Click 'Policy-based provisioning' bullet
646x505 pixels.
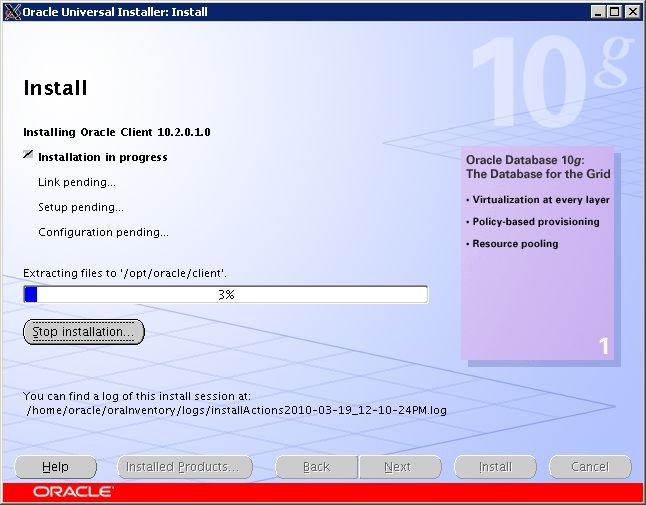[x=533, y=222]
